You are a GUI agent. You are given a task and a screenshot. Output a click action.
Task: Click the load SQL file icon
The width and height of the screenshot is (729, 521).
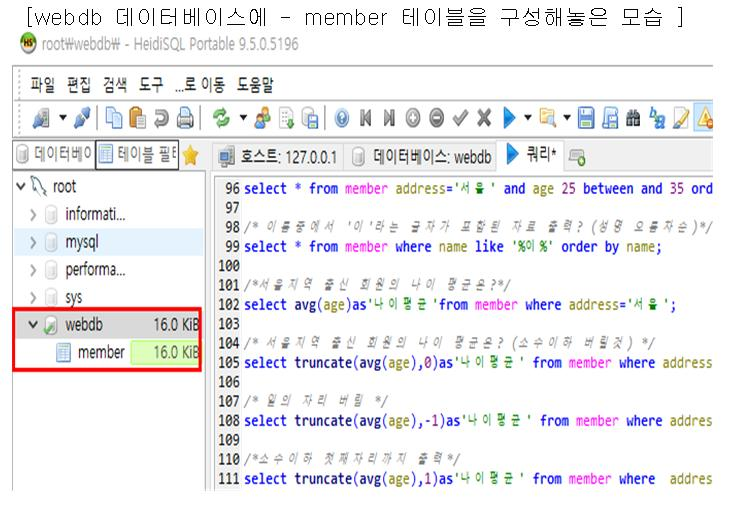286,118
